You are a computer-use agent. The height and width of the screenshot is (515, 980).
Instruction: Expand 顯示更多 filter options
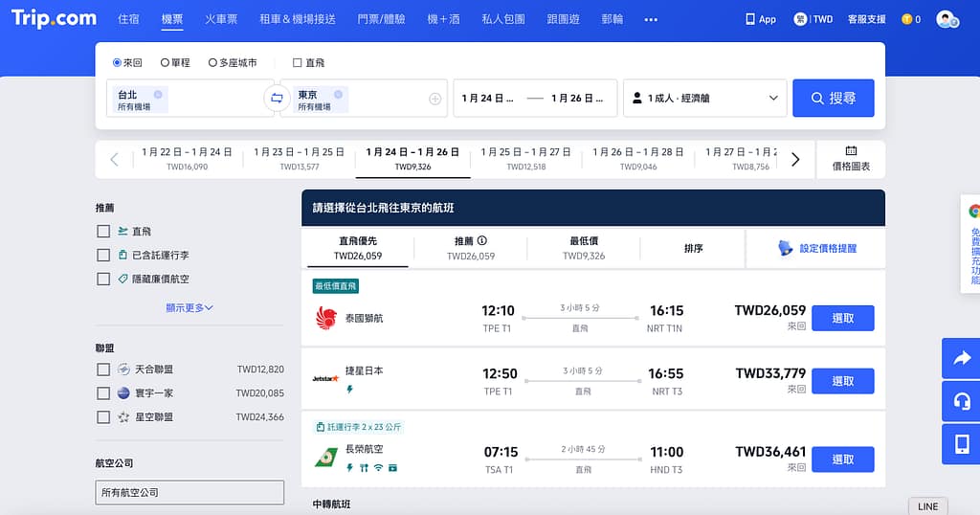pos(189,307)
